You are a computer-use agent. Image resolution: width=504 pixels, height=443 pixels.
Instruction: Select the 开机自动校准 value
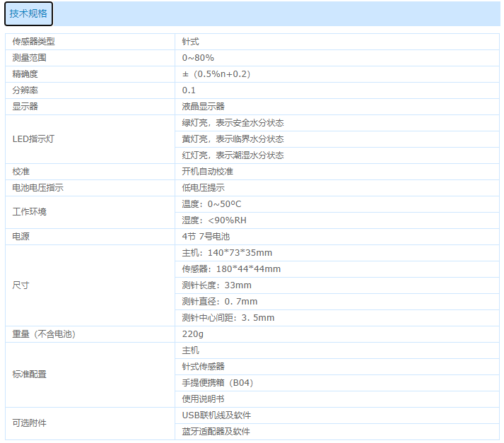pos(207,172)
